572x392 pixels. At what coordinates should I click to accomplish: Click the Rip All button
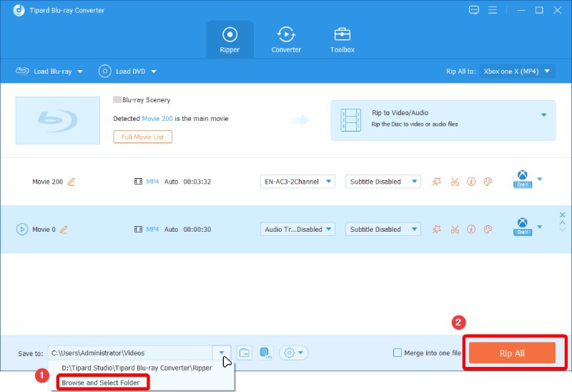tap(512, 353)
